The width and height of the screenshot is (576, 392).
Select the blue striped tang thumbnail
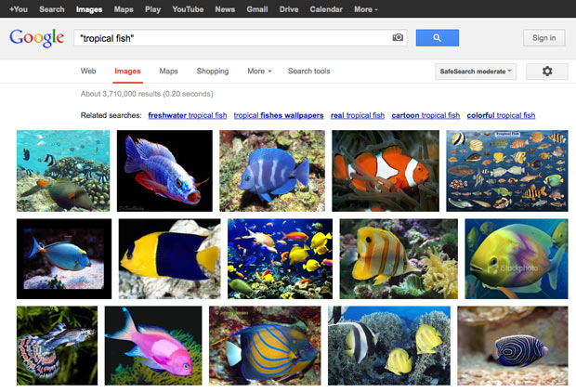pyautogui.click(x=272, y=171)
